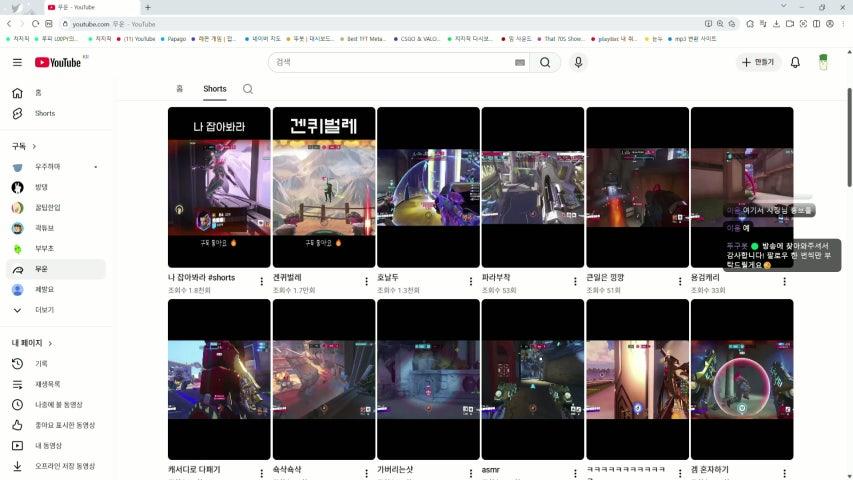Play the 겐퀴벌레 short thumbnail
The height and width of the screenshot is (480, 853).
324,187
